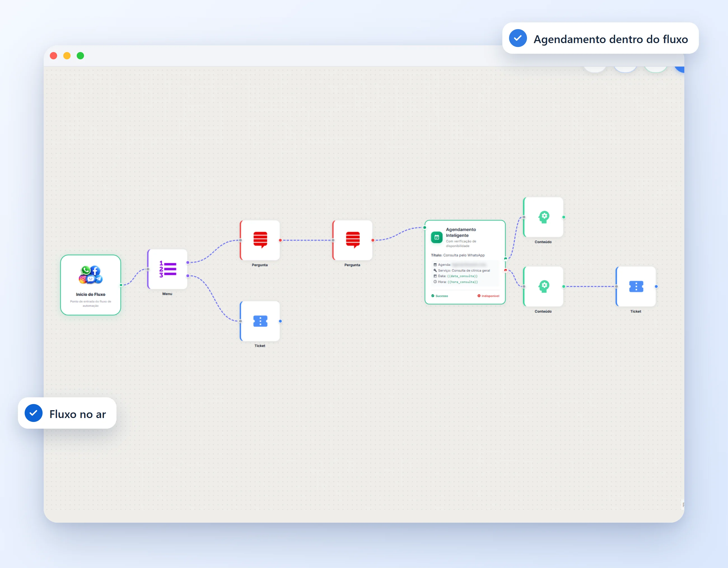
Task: Open the Menu node numbered-list icon
Action: [168, 269]
